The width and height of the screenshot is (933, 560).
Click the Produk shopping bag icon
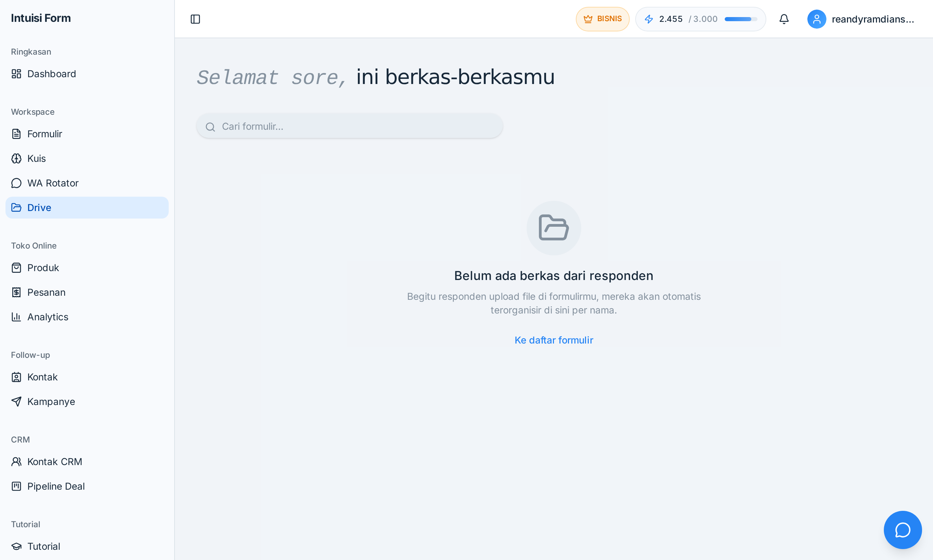click(x=16, y=268)
